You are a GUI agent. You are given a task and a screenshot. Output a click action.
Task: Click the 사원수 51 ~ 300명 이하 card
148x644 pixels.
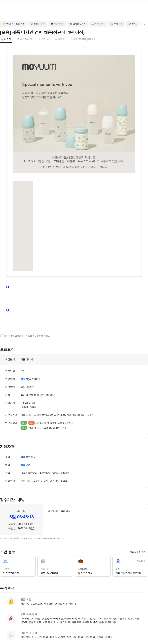(x=18, y=566)
